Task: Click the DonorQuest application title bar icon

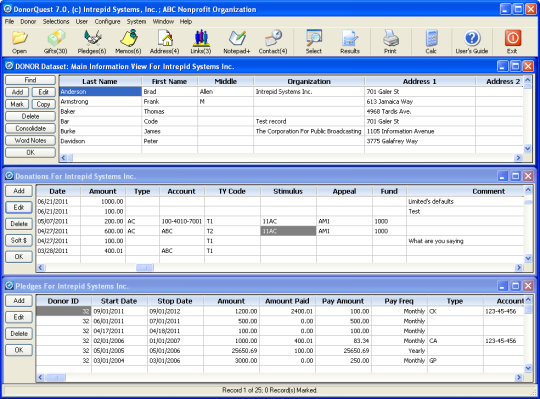Action: pyautogui.click(x=8, y=9)
